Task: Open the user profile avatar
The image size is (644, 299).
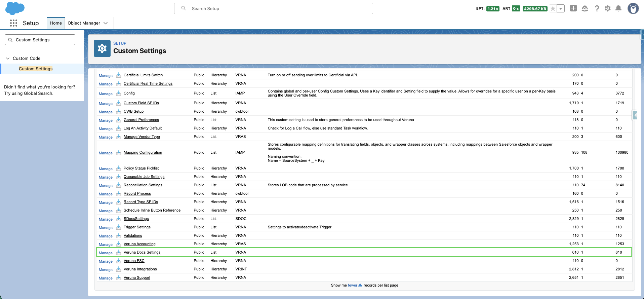Action: (633, 8)
